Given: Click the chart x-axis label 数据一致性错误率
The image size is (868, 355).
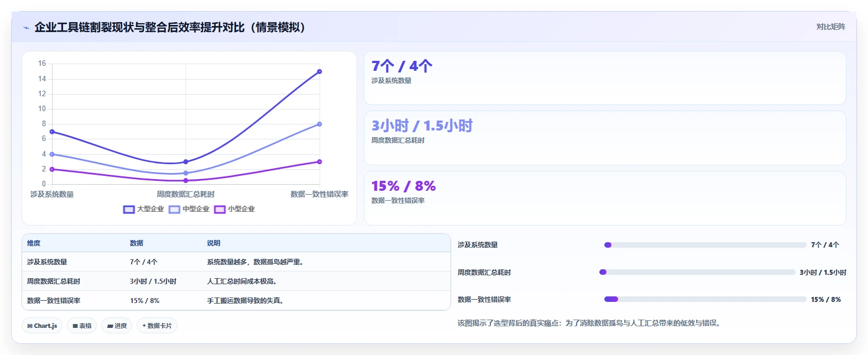Looking at the screenshot, I should click(320, 195).
